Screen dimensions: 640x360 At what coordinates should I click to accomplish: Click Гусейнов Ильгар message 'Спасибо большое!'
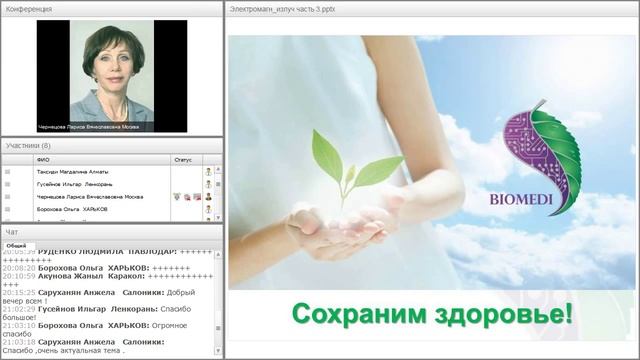click(97, 313)
